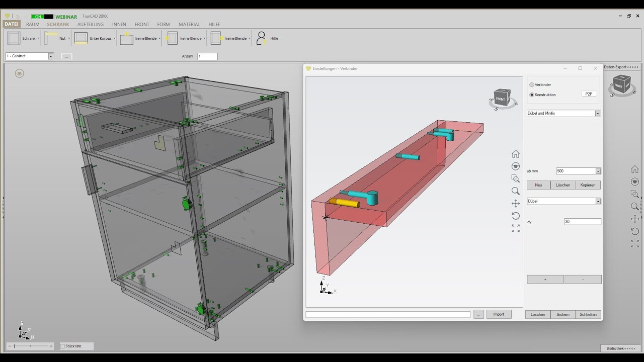644x362 pixels.
Task: Open the Bibliothek side panel tab
Action: tap(621, 348)
